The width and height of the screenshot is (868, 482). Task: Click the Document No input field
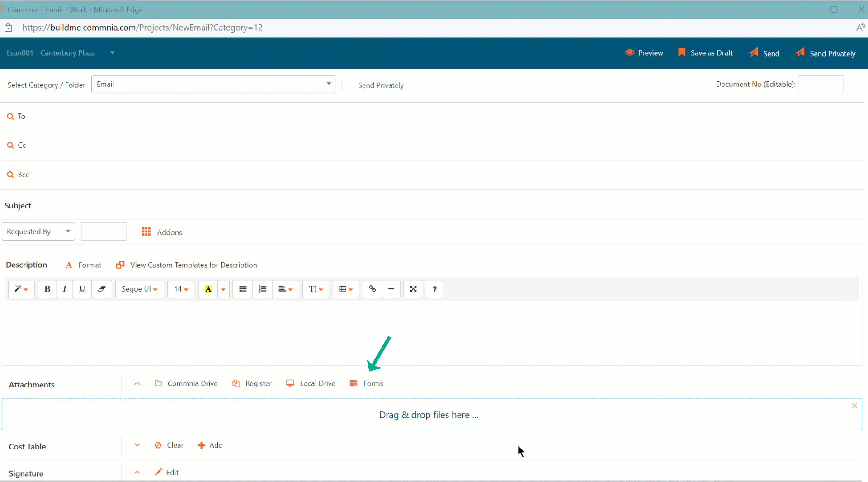821,84
